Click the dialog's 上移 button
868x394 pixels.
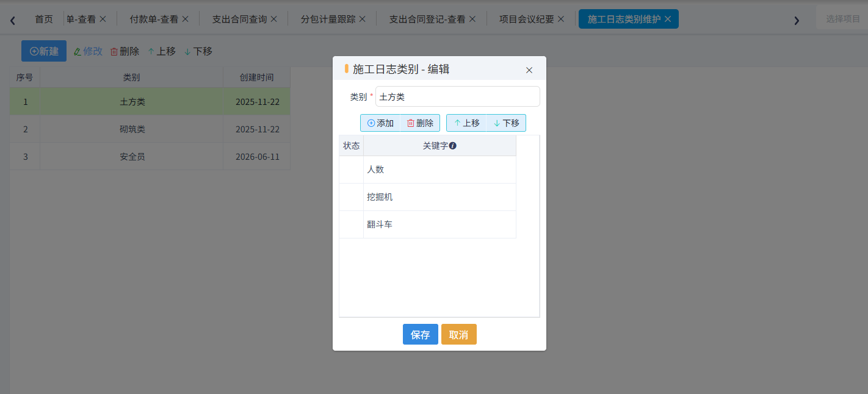(x=466, y=123)
